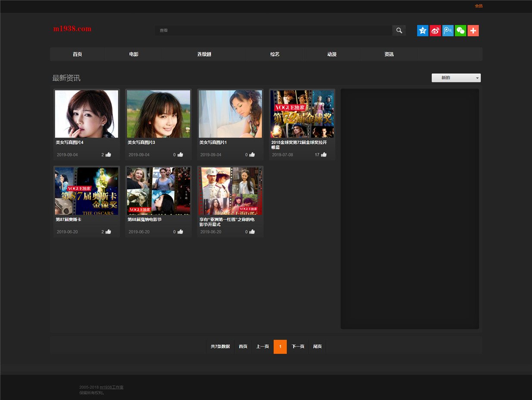Image resolution: width=532 pixels, height=400 pixels.
Task: Go to 下一页 in pagination
Action: coord(298,346)
